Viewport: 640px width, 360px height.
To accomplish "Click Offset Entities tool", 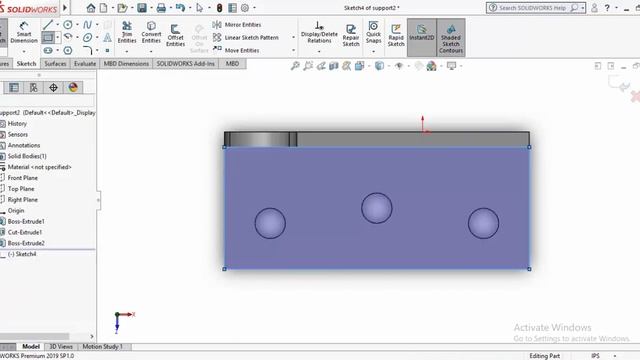I will [x=176, y=36].
